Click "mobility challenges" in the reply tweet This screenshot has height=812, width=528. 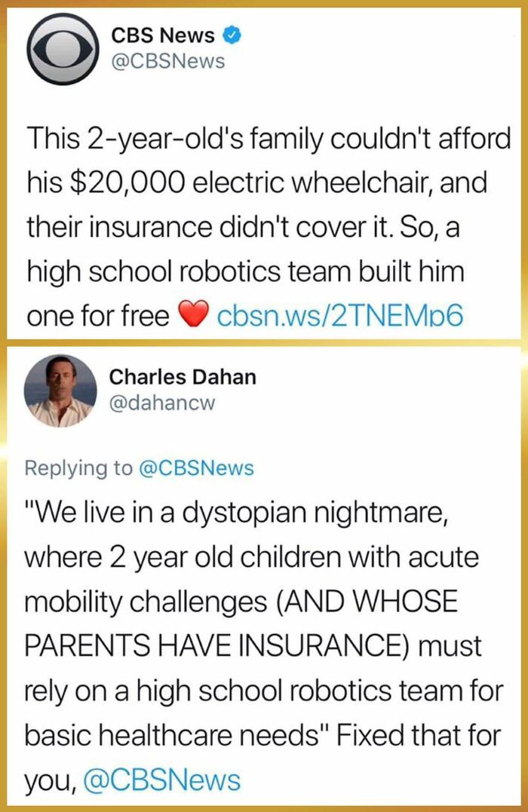coord(140,602)
